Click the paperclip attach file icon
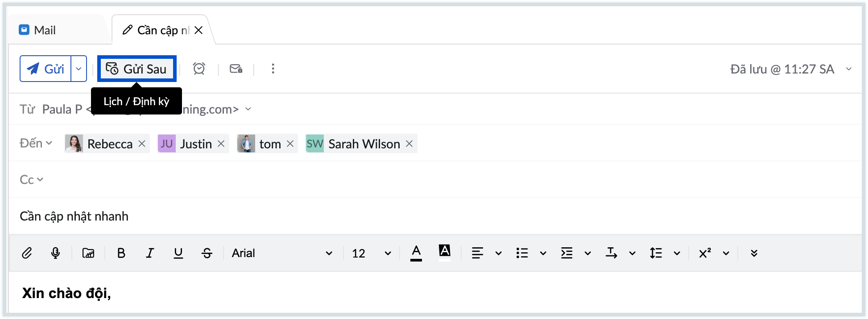The image size is (868, 319). pyautogui.click(x=27, y=253)
